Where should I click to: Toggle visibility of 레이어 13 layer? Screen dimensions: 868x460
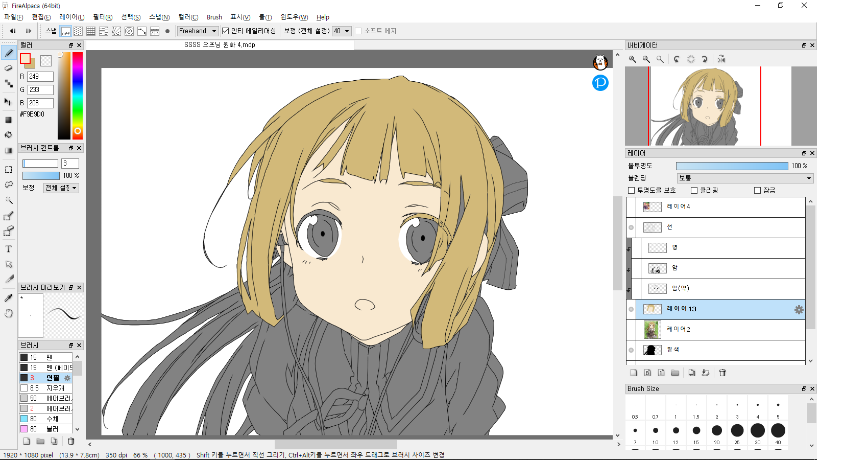click(631, 309)
